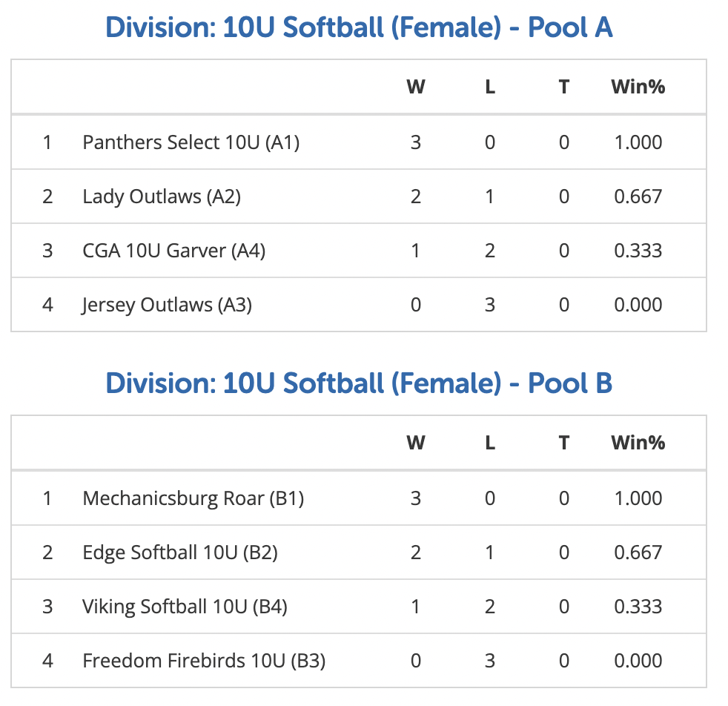Open the Pool B division heading
Screen dimensions: 728x706
pos(358,383)
